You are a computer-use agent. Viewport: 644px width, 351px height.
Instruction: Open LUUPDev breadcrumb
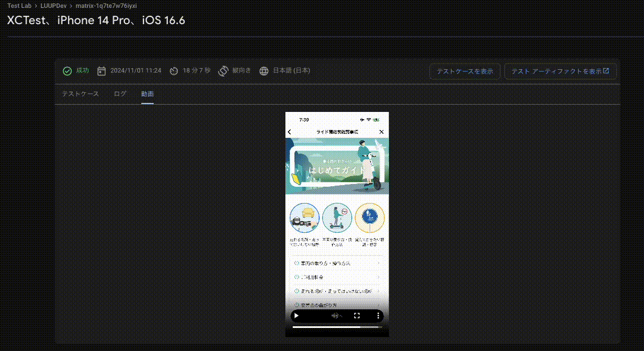[x=53, y=6]
